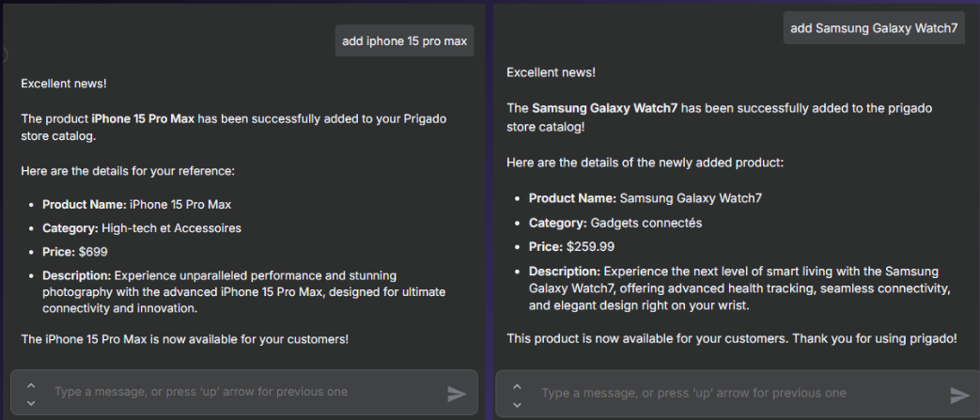This screenshot has width=980, height=420.
Task: Click up arrow in right message box
Action: pos(517,386)
